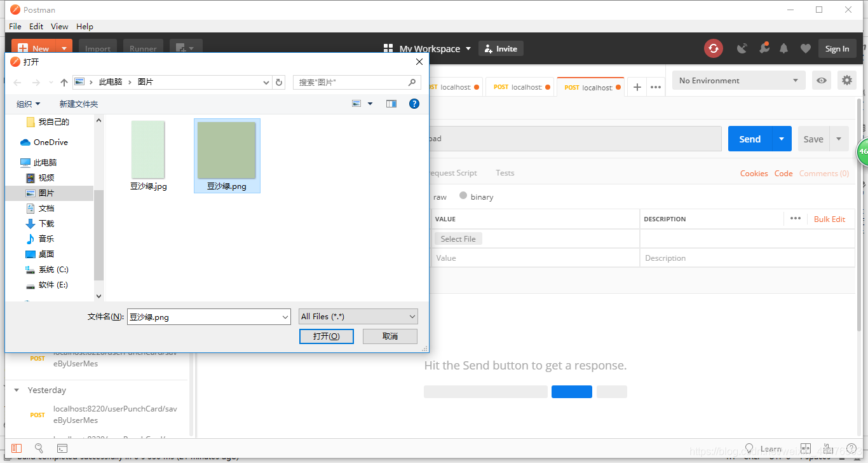
Task: Click the Bulk Edit link
Action: 829,219
